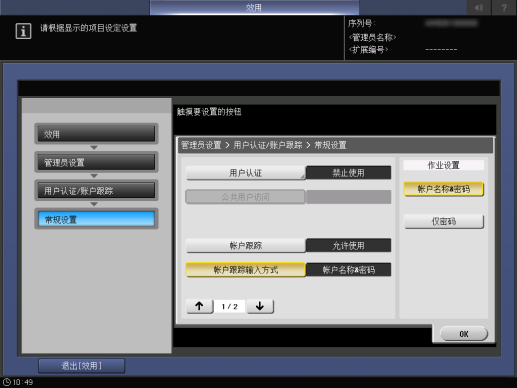Choose the 仅密码 option
This screenshot has width=517, height=388.
[x=444, y=221]
